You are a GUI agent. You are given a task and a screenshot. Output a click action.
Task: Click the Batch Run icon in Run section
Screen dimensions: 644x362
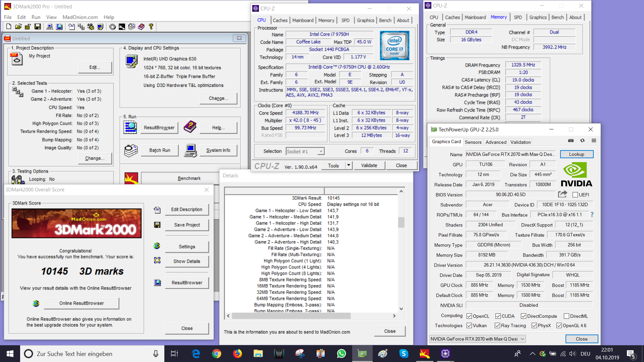point(131,150)
